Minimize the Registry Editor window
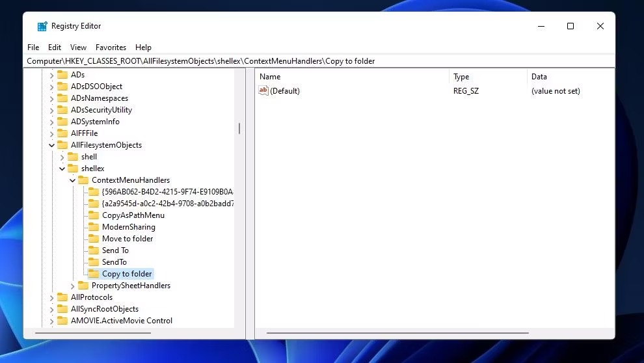The height and width of the screenshot is (363, 644). click(541, 26)
